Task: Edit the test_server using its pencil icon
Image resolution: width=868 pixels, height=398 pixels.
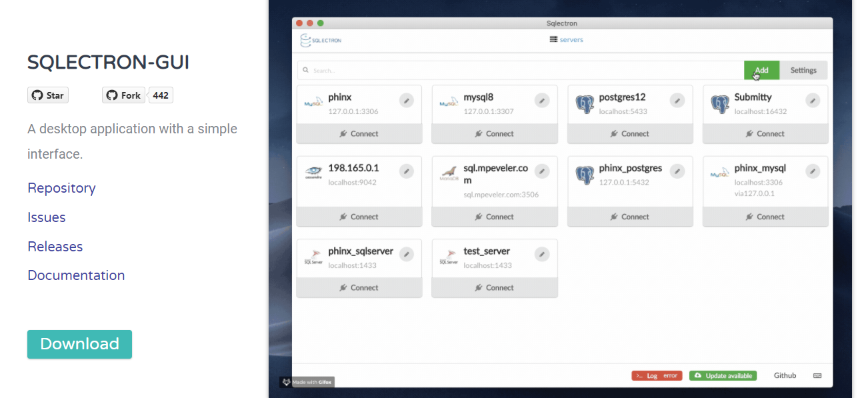Action: [541, 255]
